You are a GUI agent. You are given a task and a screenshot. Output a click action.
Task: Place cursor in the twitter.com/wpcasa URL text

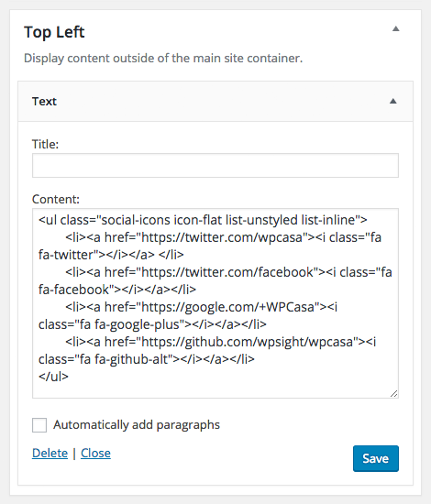click(x=222, y=237)
